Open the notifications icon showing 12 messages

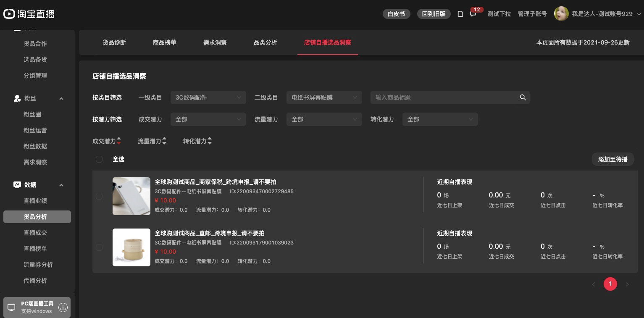473,14
